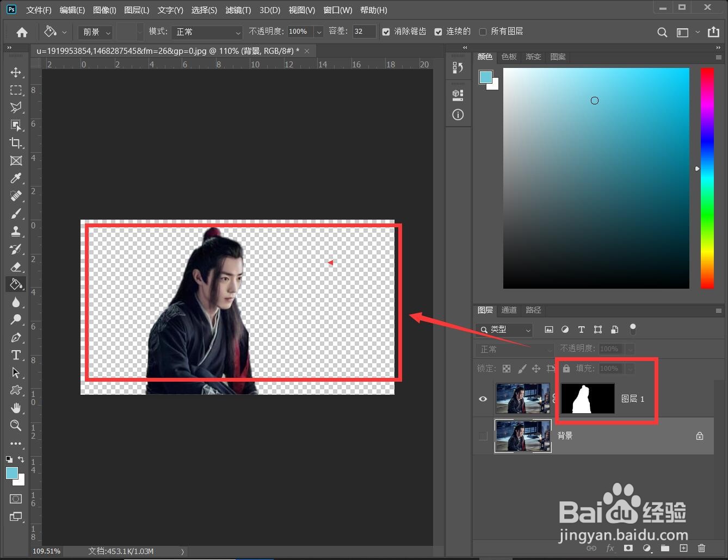
Task: Open the Search icon in options bar
Action: [x=662, y=32]
